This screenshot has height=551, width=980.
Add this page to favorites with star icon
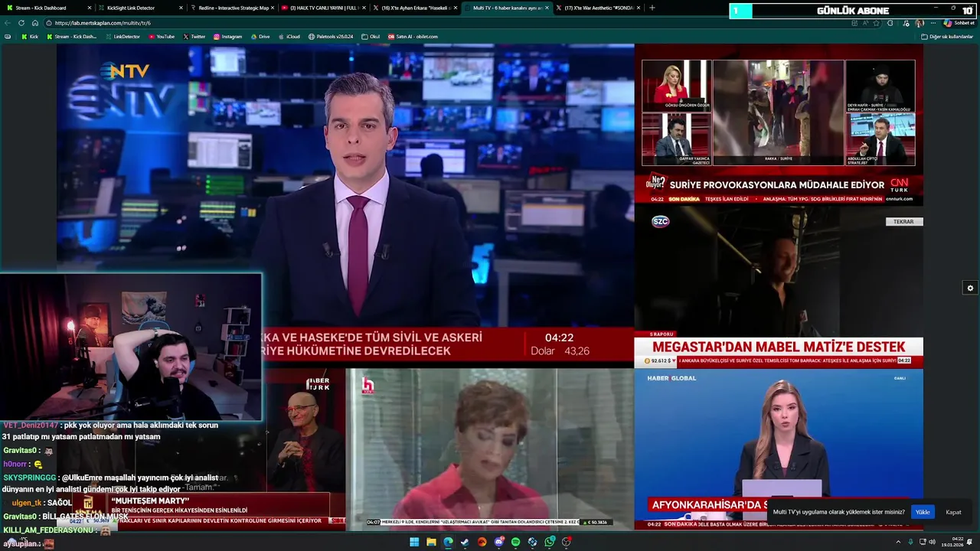tap(876, 23)
